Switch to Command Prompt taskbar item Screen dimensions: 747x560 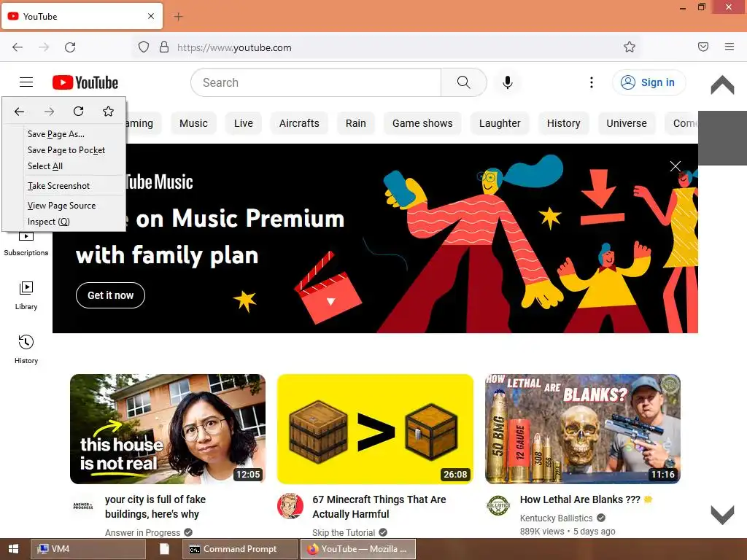click(239, 549)
